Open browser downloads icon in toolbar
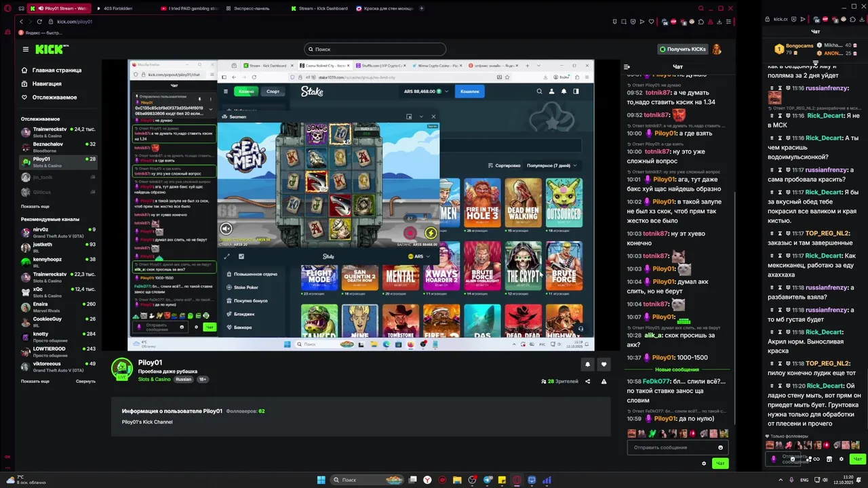Screen dimensions: 868x488 click(720, 22)
